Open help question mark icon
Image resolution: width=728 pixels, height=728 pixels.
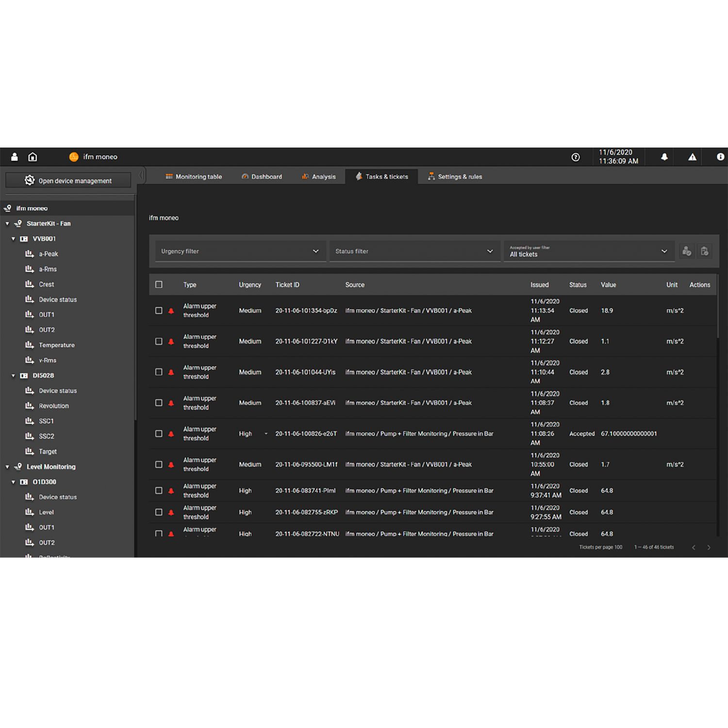pos(576,157)
